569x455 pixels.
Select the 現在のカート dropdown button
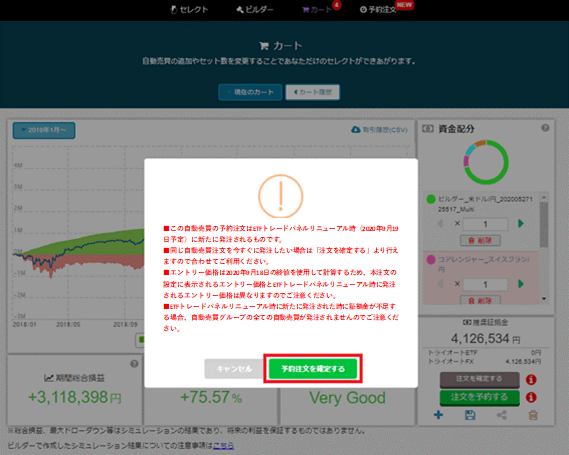[250, 92]
